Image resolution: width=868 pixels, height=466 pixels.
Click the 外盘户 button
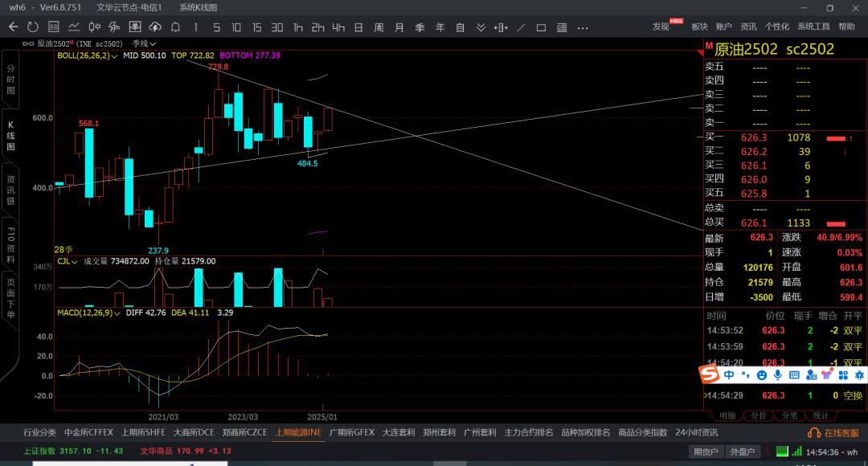pos(743,452)
